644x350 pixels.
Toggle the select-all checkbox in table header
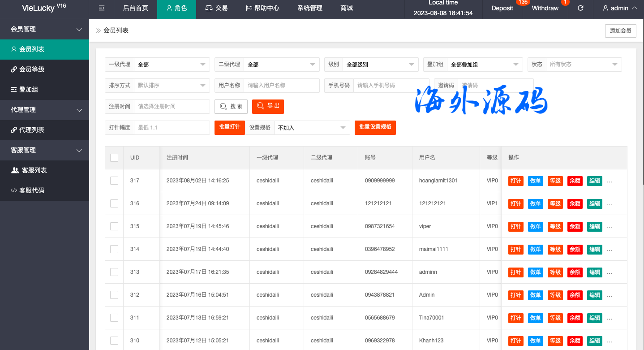[114, 158]
